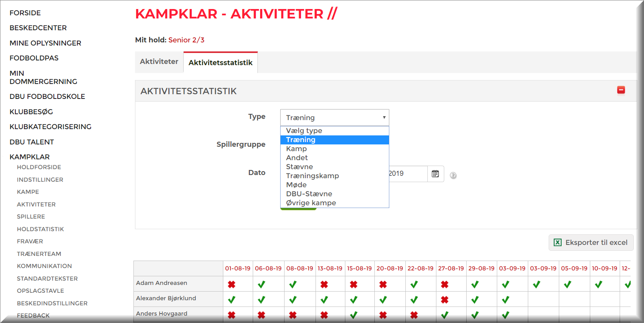Open MIN DOMMERGERNING menu item
This screenshot has width=644, height=323.
click(x=43, y=77)
